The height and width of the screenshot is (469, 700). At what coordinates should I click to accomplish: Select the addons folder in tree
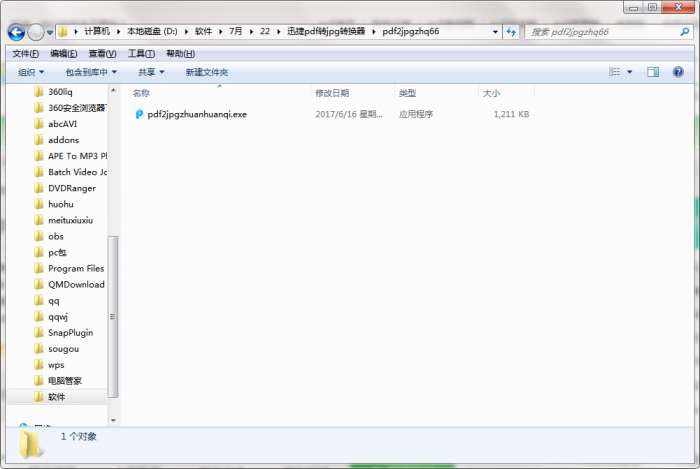(x=63, y=140)
